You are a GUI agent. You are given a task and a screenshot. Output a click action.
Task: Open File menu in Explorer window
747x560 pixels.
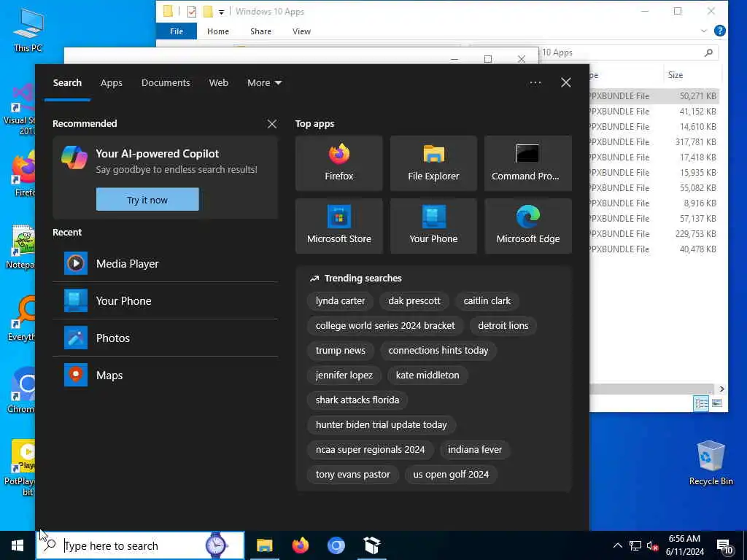pyautogui.click(x=177, y=31)
